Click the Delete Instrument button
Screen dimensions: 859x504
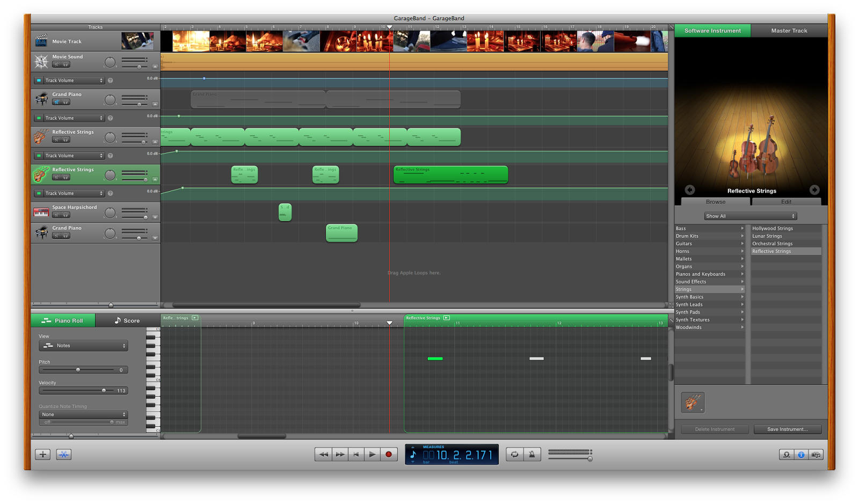click(715, 429)
